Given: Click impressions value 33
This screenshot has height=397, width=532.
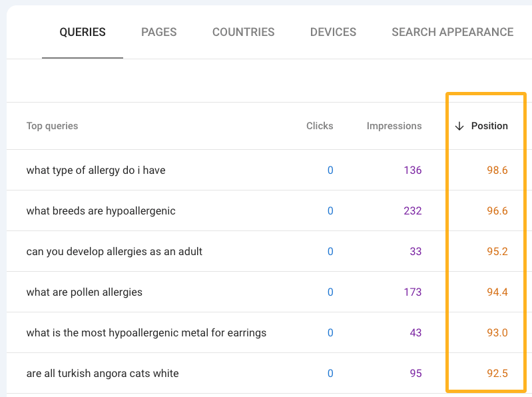Looking at the screenshot, I should click(415, 251).
